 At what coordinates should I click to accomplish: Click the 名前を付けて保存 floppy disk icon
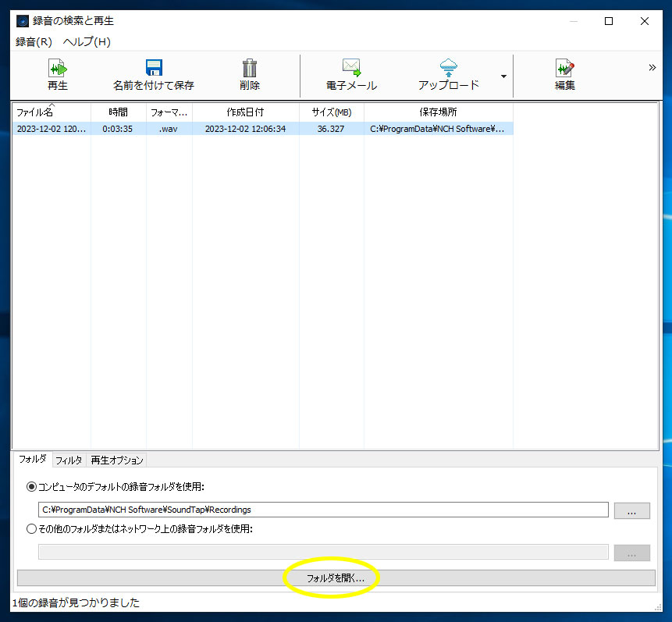pos(154,68)
